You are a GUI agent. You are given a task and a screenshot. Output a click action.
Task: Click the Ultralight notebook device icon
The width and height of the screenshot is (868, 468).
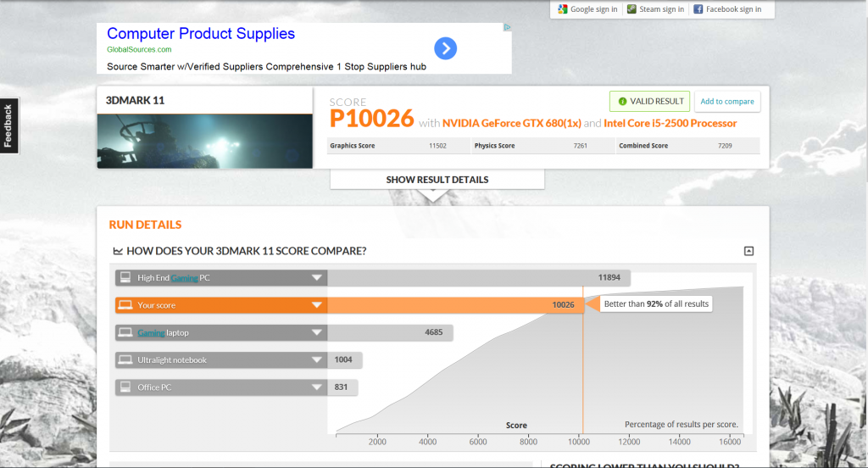coord(125,360)
